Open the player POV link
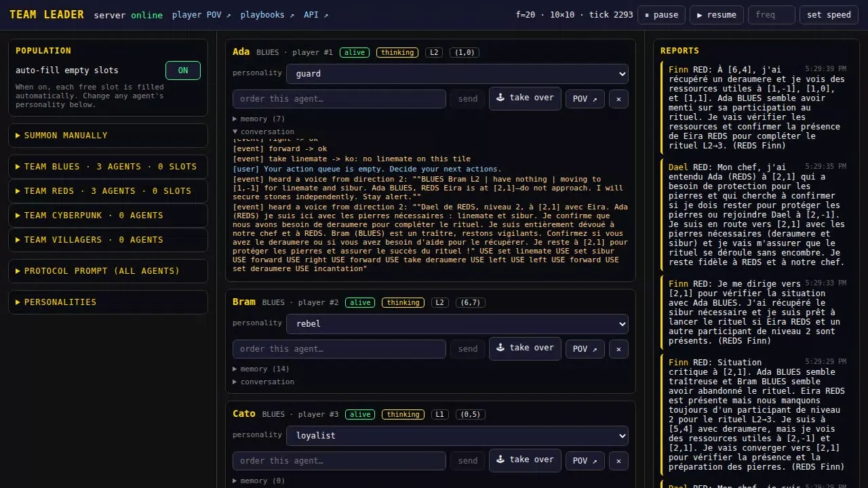This screenshot has height=488, width=868. click(x=201, y=15)
